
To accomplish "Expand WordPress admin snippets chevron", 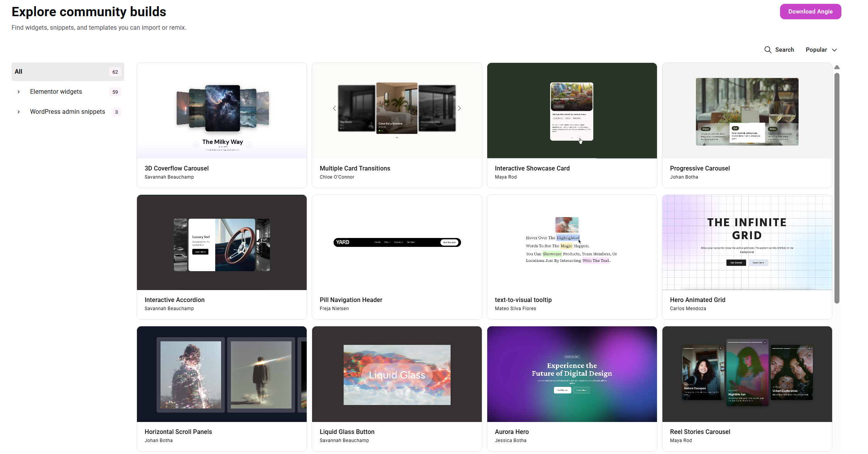I will [19, 112].
